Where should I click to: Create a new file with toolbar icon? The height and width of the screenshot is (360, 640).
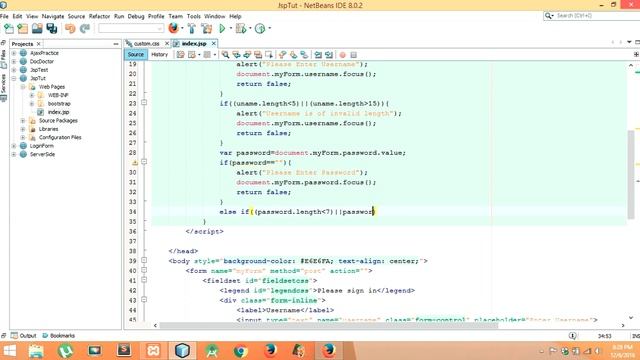pos(9,28)
